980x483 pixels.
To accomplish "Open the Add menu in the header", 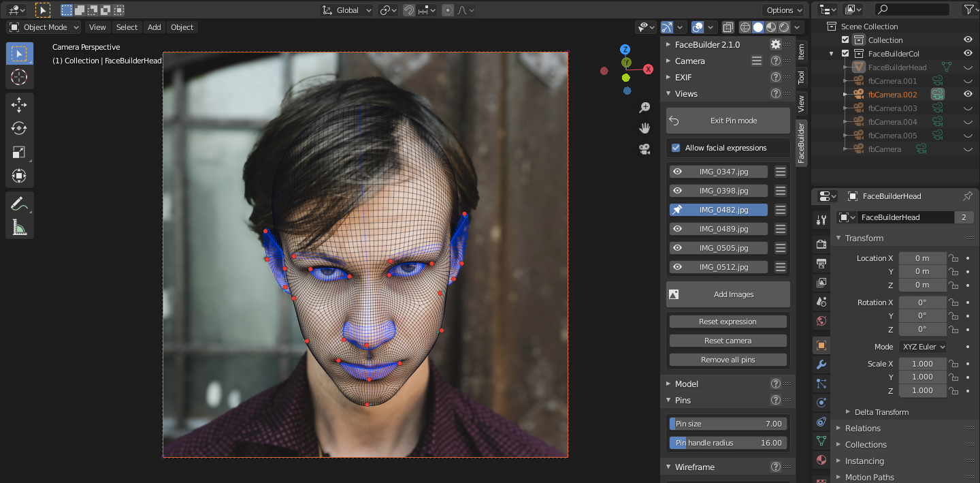I will (154, 27).
